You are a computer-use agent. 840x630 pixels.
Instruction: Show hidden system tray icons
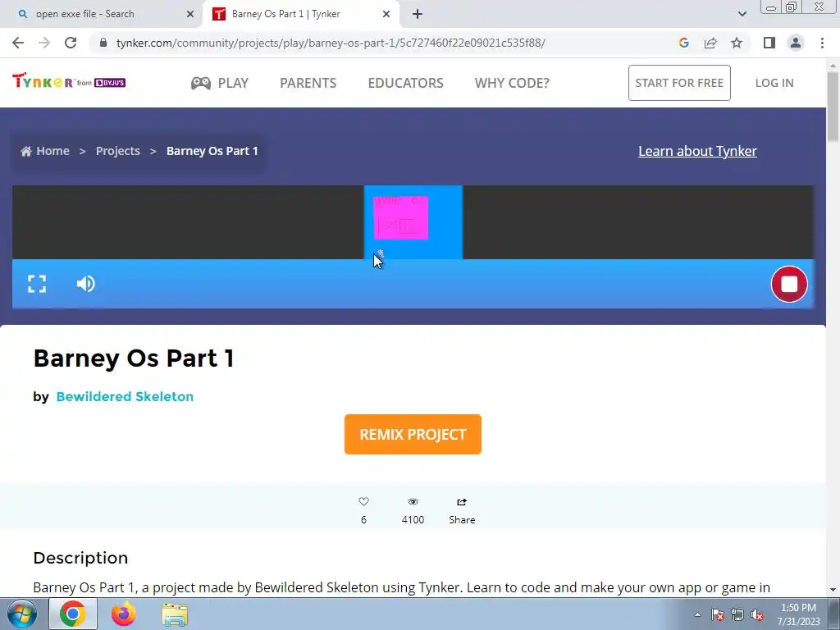click(x=697, y=614)
